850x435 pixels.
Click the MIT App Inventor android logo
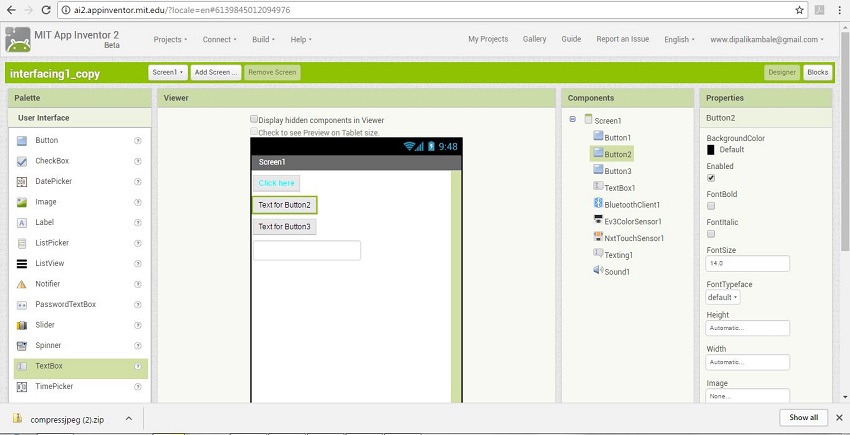pyautogui.click(x=18, y=40)
